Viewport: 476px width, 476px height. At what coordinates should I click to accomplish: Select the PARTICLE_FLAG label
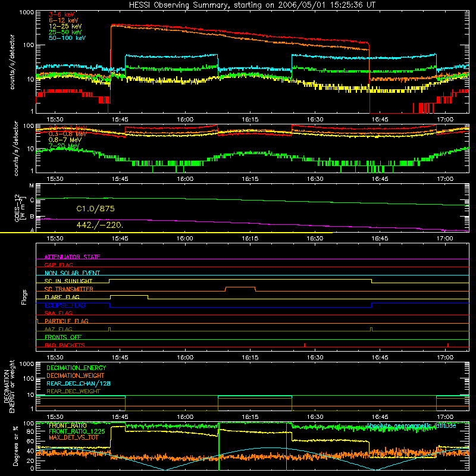pos(67,321)
